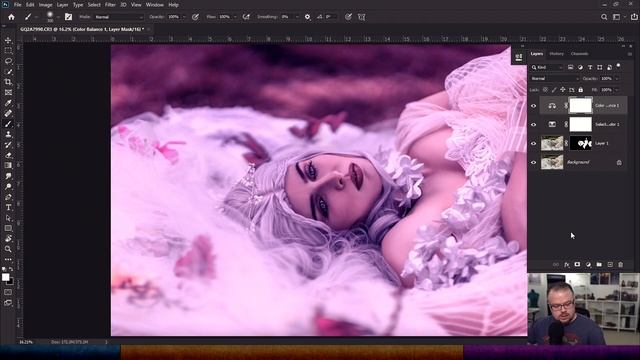Click the background color swatch
The height and width of the screenshot is (360, 640).
pos(11,282)
